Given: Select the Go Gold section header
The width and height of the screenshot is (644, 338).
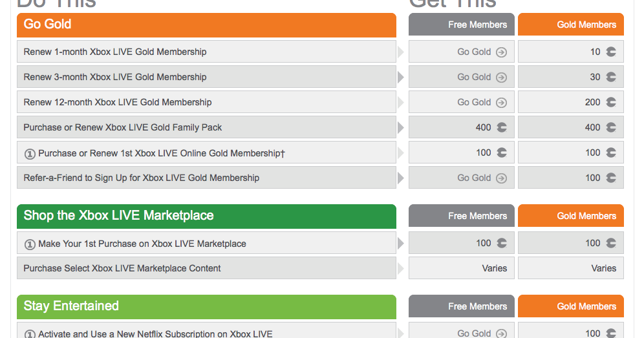Looking at the screenshot, I should (x=206, y=25).
